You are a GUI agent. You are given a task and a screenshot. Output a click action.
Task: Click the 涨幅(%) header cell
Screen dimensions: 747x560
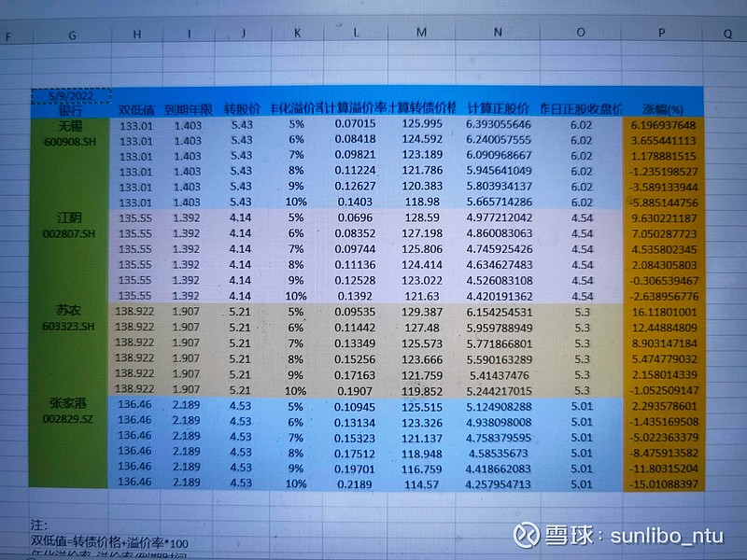[x=663, y=109]
